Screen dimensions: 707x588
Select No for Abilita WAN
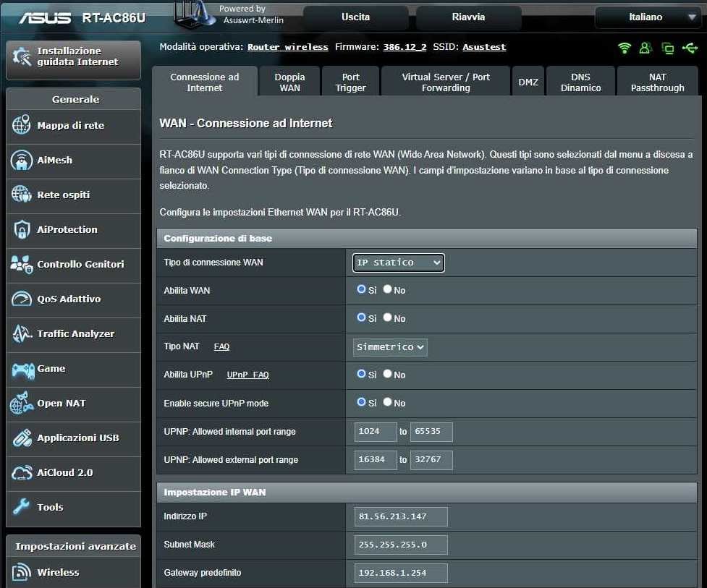click(388, 289)
